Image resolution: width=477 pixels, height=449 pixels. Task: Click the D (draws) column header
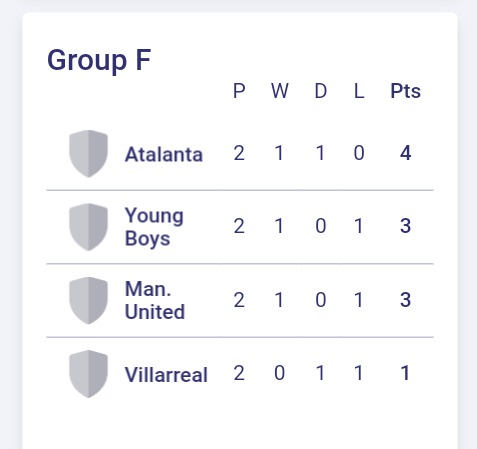tap(321, 91)
